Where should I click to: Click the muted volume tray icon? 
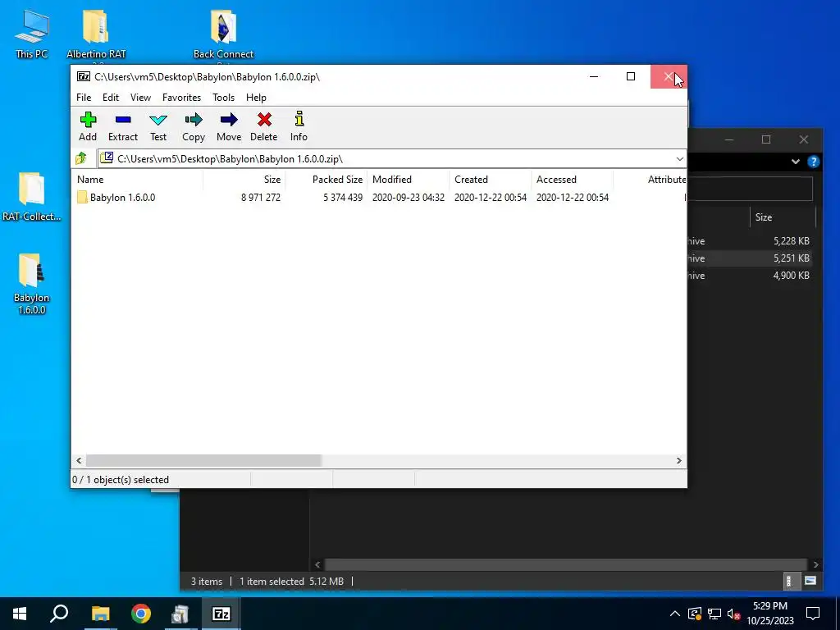coord(733,614)
